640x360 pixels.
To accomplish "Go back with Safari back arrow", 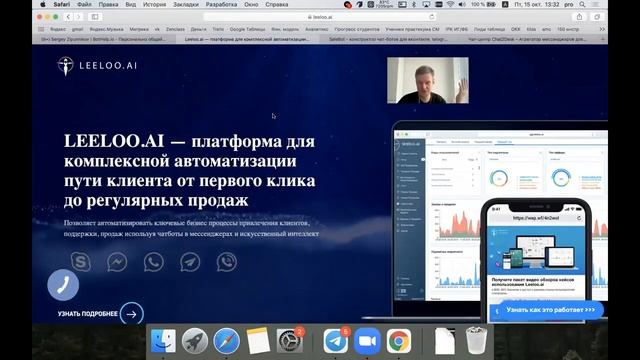I will [x=68, y=17].
